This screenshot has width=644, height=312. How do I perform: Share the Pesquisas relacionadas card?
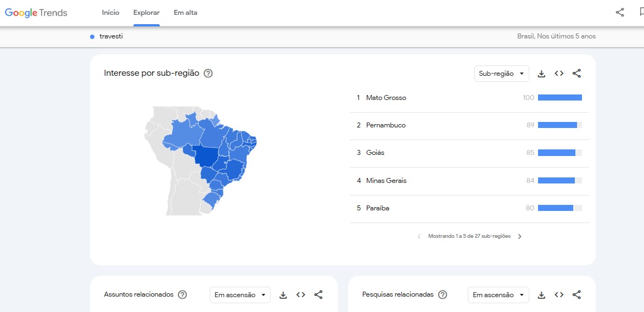576,295
